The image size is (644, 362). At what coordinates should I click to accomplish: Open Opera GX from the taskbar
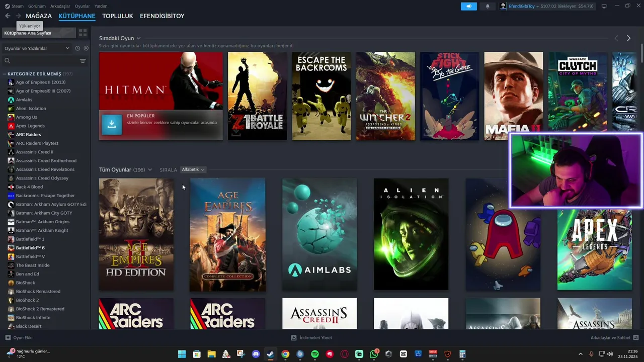point(345,354)
